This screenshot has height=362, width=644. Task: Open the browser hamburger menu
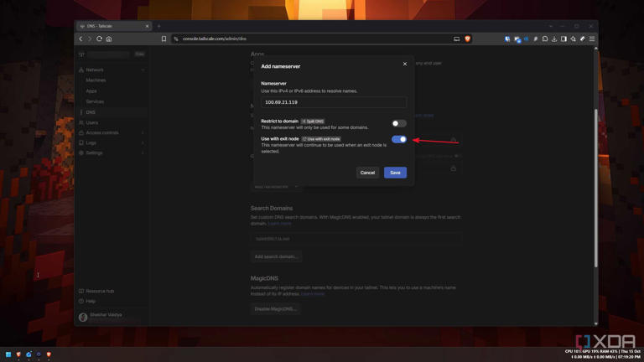tap(592, 39)
